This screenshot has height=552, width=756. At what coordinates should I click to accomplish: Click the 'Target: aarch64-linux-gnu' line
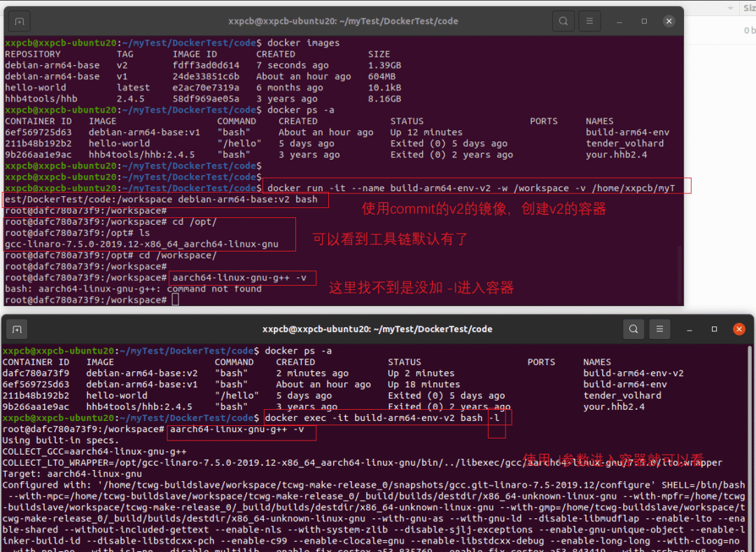(x=72, y=474)
